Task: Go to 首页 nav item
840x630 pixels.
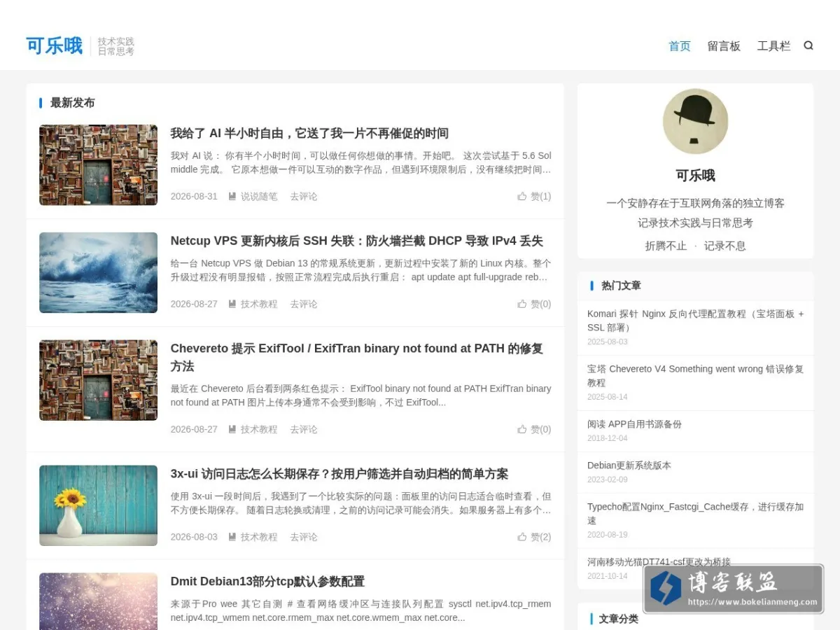Action: tap(680, 46)
